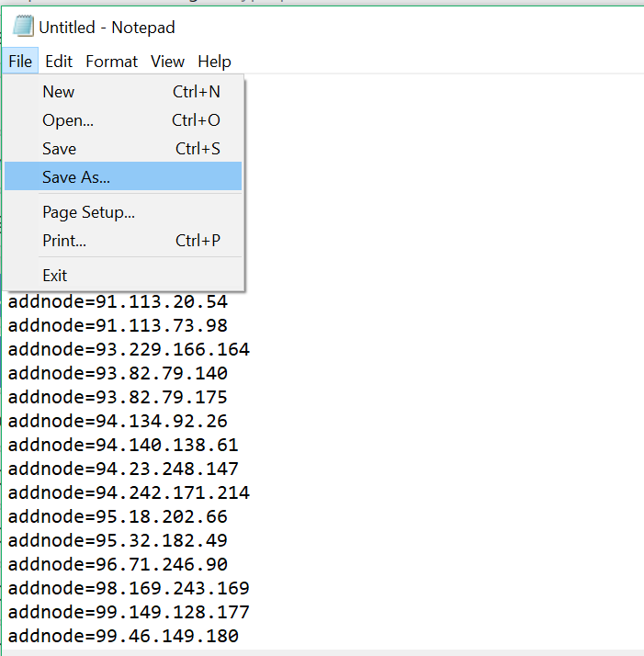This screenshot has width=644, height=656.
Task: Choose Print... in the File menu
Action: (123, 241)
